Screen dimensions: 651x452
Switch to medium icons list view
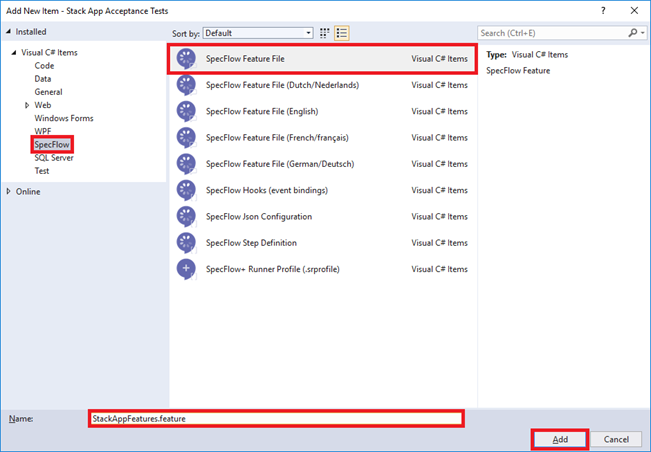(x=342, y=33)
